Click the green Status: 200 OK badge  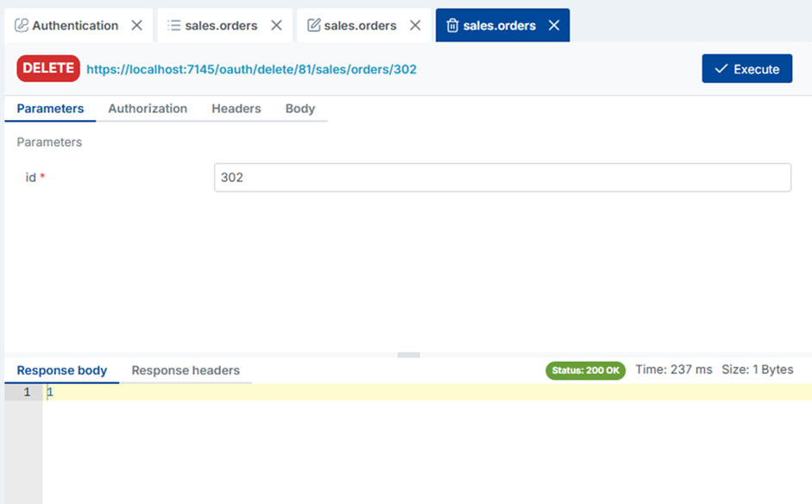(585, 369)
